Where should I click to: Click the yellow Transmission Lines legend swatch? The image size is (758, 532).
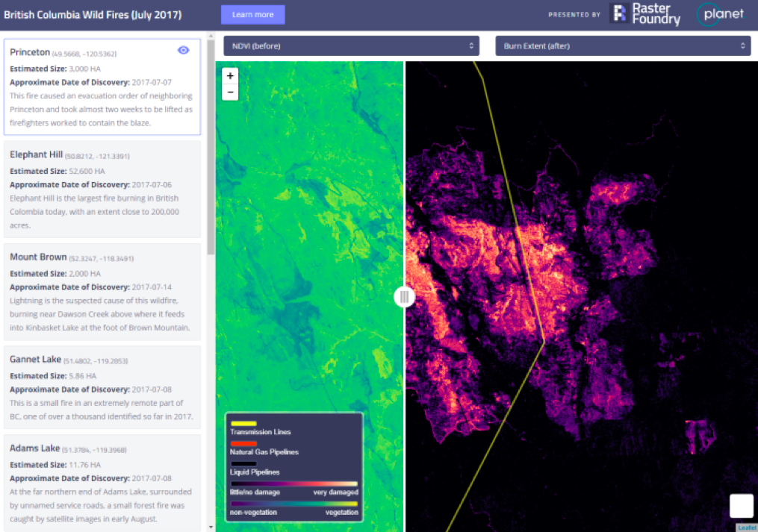(x=243, y=424)
